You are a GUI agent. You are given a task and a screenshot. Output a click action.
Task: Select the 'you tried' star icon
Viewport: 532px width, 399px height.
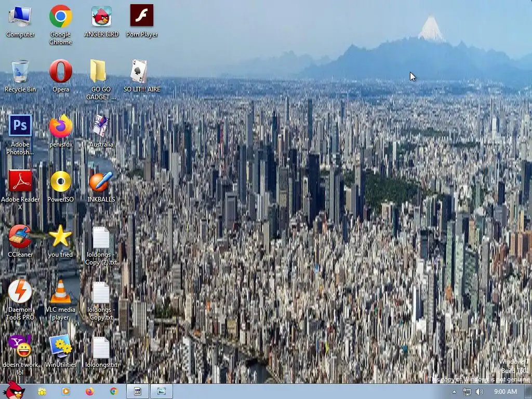pyautogui.click(x=60, y=241)
